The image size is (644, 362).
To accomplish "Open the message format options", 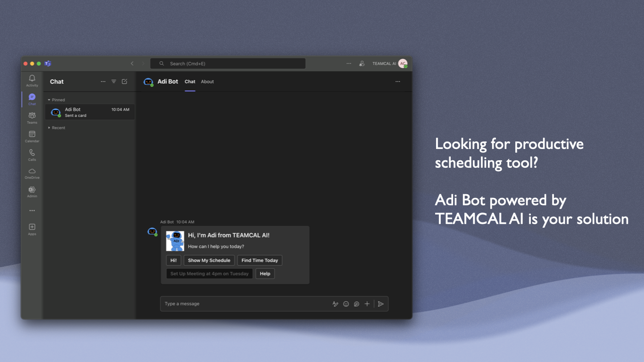I will [x=335, y=304].
